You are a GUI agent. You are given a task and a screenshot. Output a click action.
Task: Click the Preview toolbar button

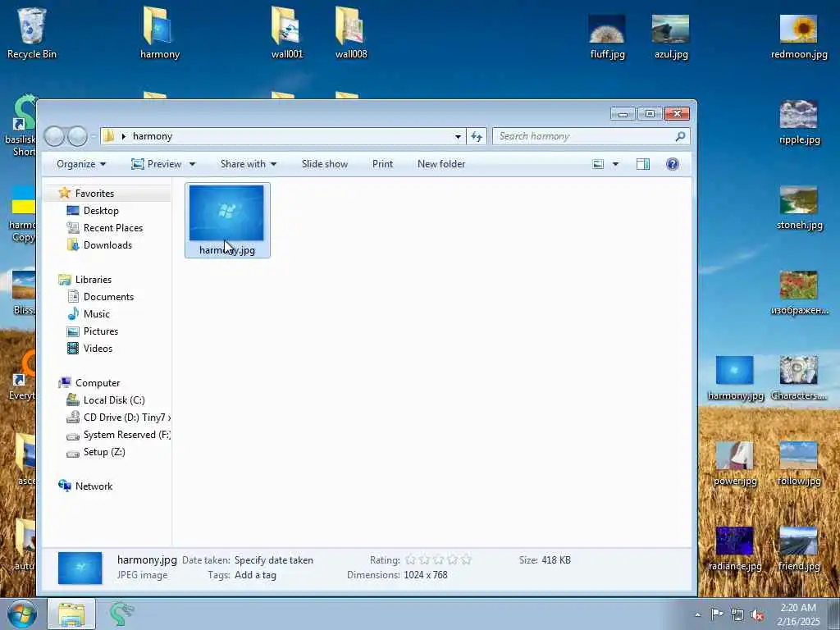pyautogui.click(x=156, y=164)
